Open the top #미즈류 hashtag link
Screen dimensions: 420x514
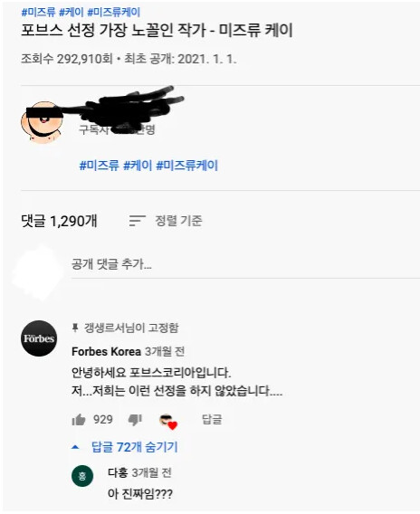[38, 12]
